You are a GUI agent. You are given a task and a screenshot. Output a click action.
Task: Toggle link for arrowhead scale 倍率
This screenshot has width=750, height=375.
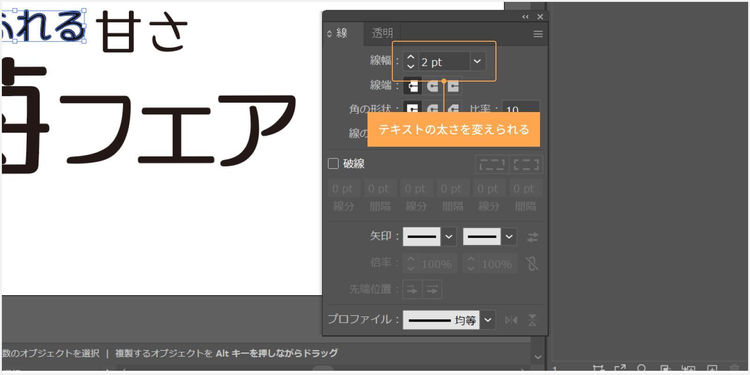[x=532, y=264]
